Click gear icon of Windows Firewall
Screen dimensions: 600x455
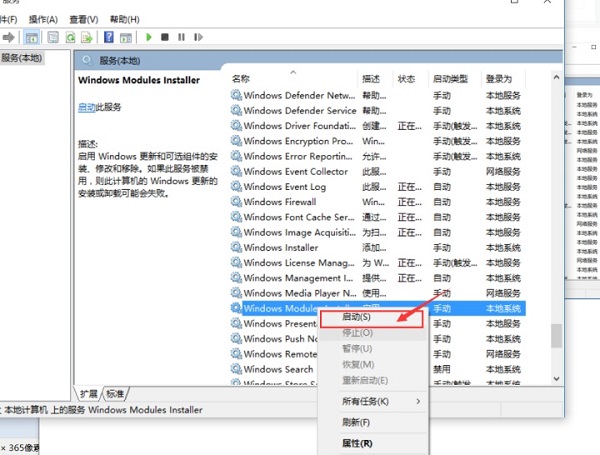236,202
